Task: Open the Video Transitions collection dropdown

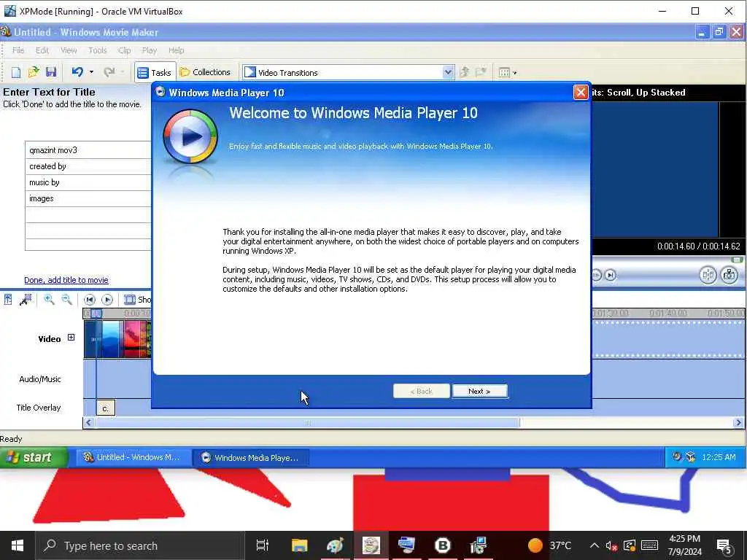Action: click(x=447, y=72)
